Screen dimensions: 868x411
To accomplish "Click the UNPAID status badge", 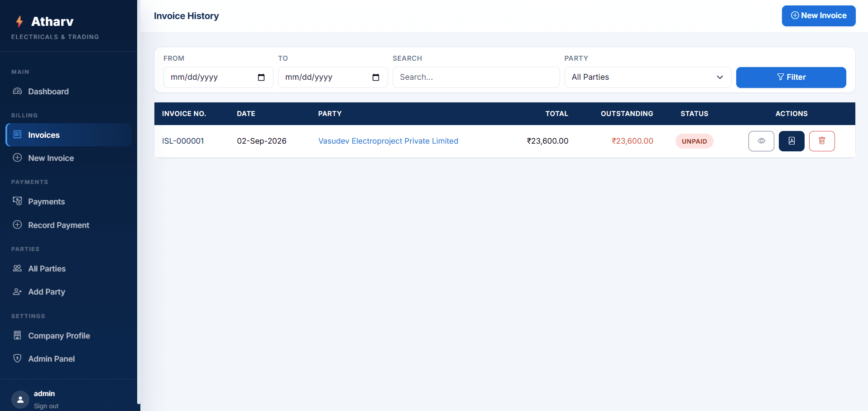I will coord(694,141).
